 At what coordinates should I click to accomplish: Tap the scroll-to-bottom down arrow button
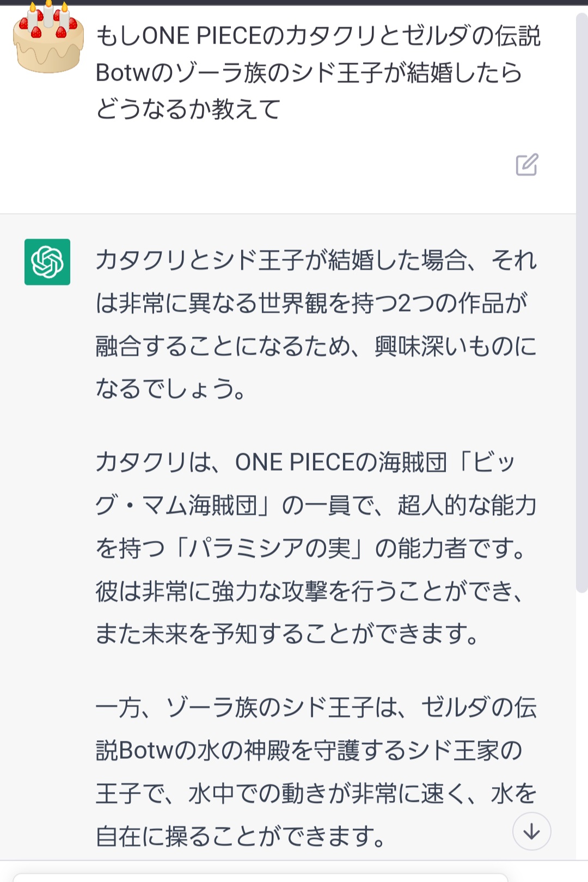click(532, 831)
